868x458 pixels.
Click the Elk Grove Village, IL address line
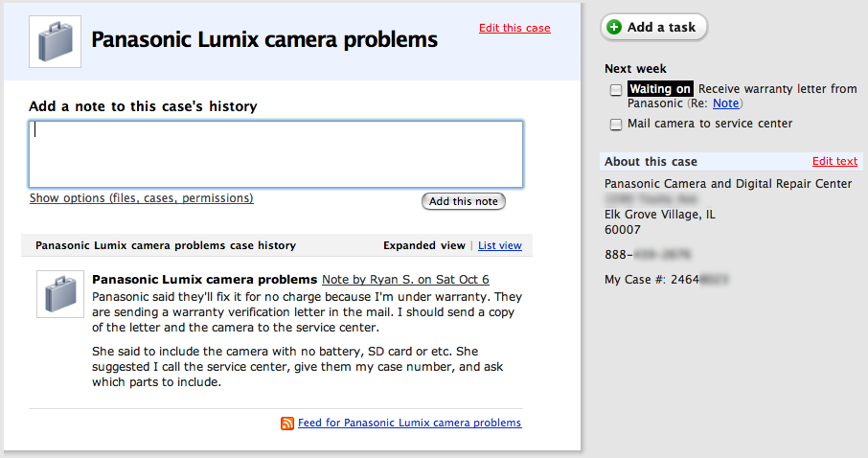coord(660,215)
